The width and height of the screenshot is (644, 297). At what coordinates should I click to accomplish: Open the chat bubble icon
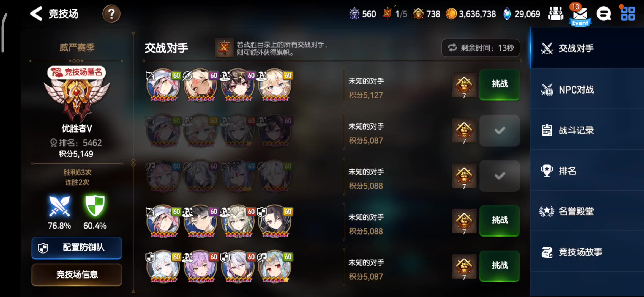pos(604,14)
